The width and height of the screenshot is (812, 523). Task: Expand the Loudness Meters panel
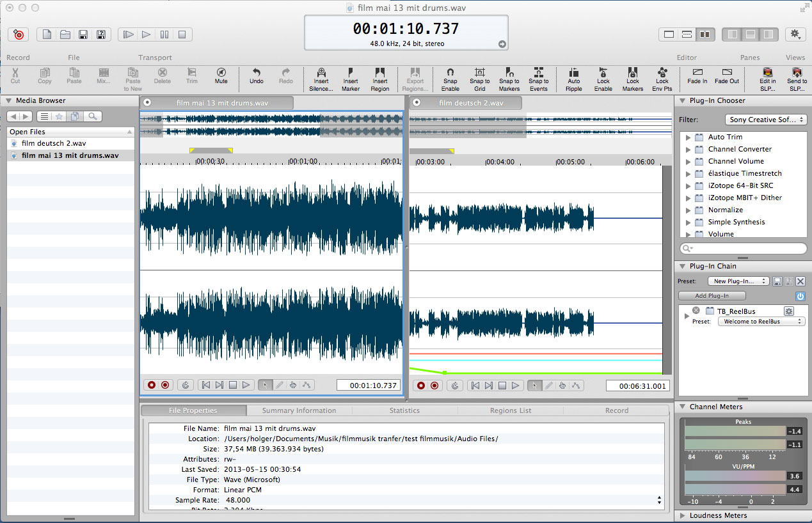[682, 515]
